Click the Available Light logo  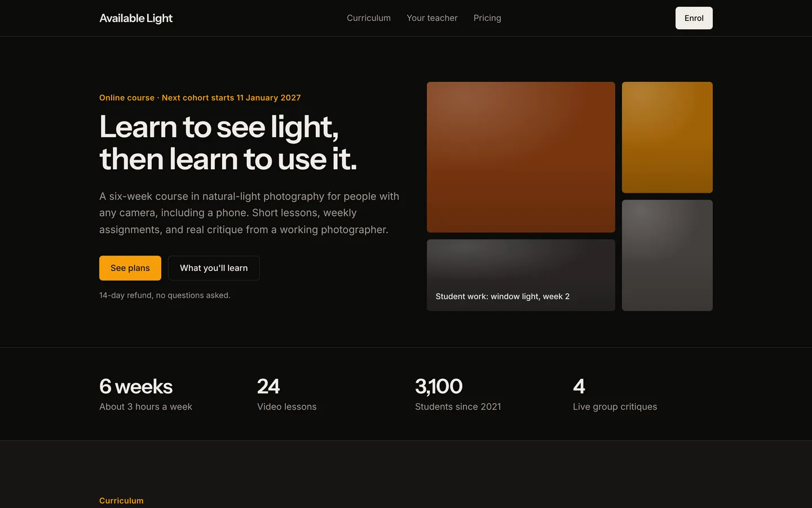136,18
